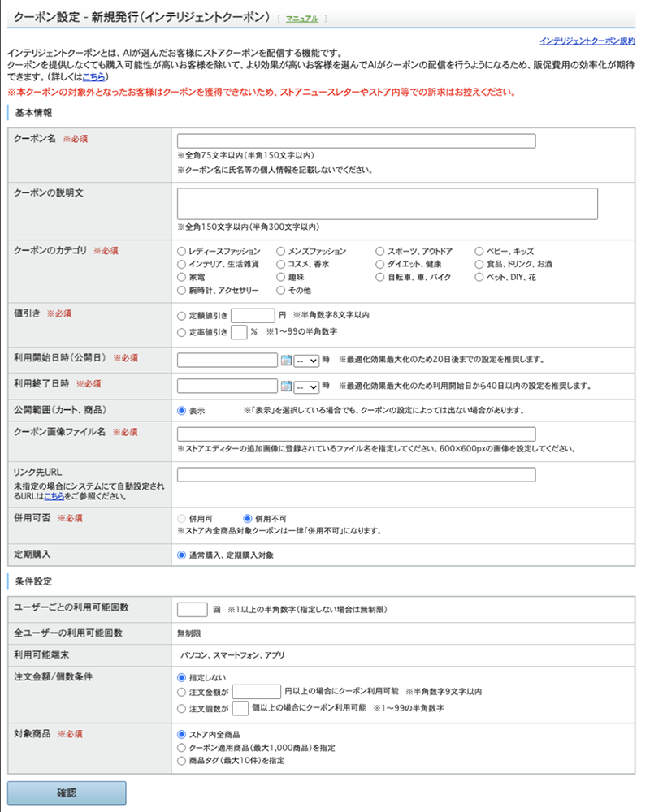Image resolution: width=650 pixels, height=812 pixels.
Task: Click the 確認 button
Action: pos(67,793)
